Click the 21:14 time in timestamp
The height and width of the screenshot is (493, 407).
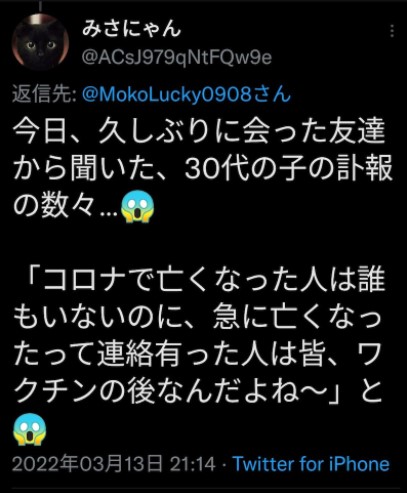(193, 464)
